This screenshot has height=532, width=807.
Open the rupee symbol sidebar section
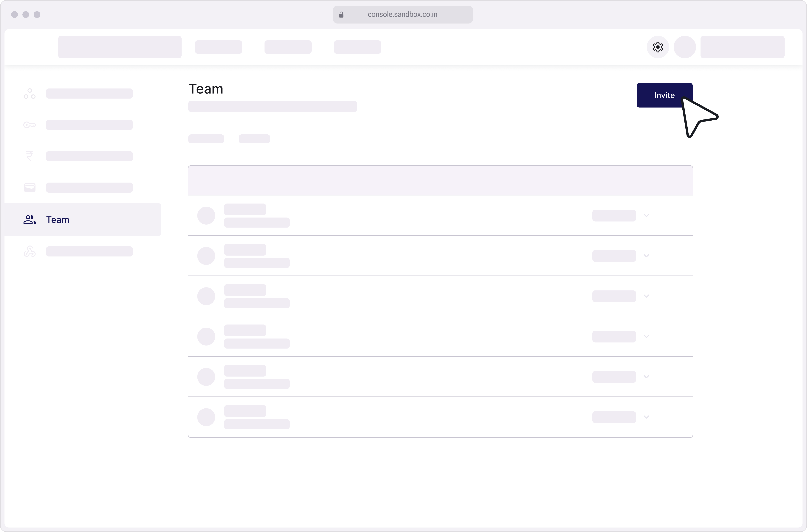click(30, 156)
